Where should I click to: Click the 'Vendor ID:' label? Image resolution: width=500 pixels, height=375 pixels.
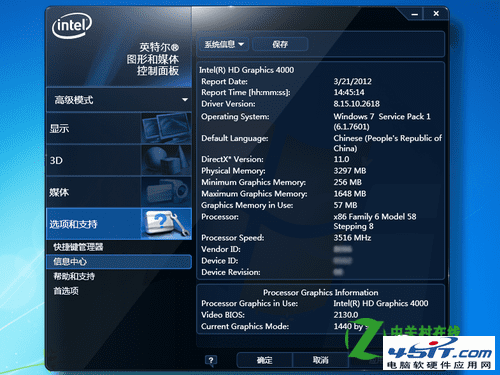(x=221, y=249)
